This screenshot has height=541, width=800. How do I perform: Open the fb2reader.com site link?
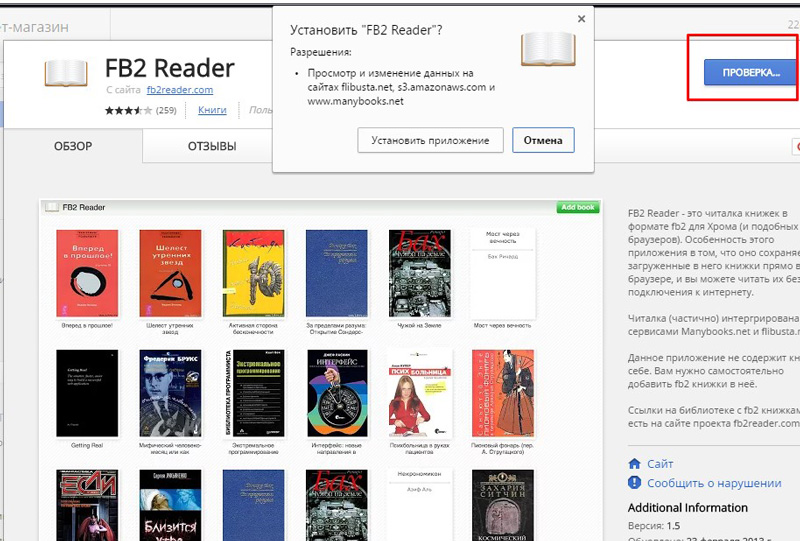coord(180,90)
